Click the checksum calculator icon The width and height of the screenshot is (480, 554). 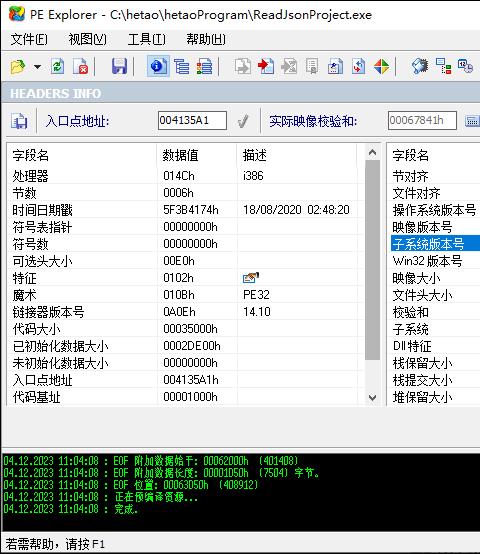point(472,121)
